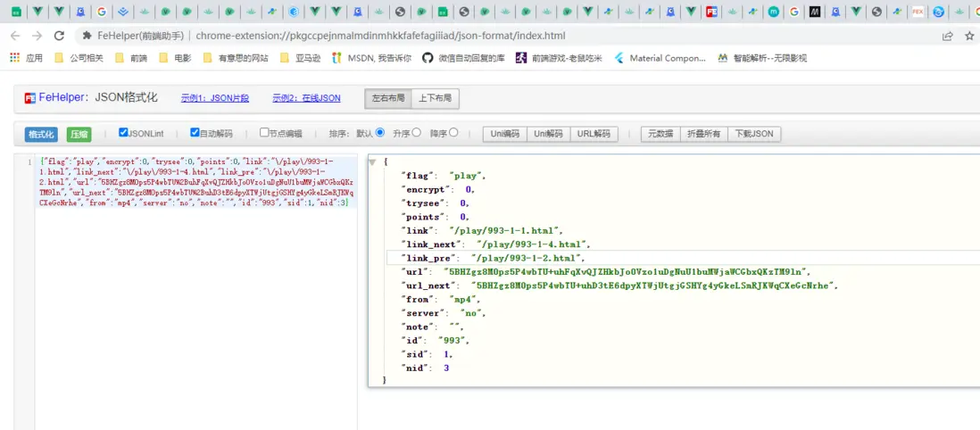Screen dimensions: 980x430
Task: Switch to 左右布局 layout tab
Action: tap(387, 98)
